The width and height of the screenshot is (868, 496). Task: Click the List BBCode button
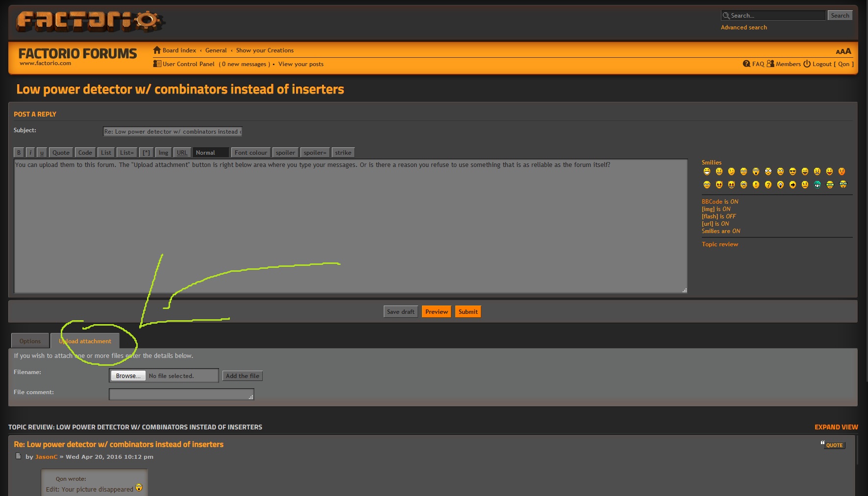(106, 153)
